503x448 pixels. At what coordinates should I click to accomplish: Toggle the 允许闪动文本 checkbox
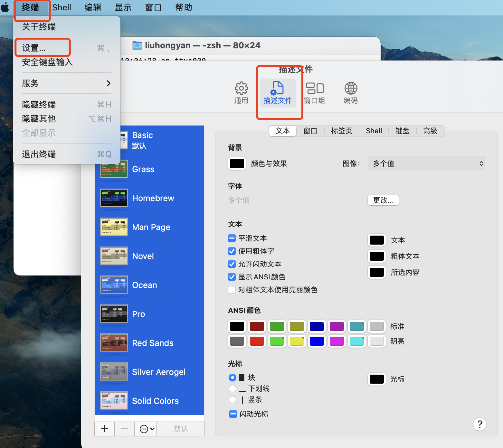point(232,264)
